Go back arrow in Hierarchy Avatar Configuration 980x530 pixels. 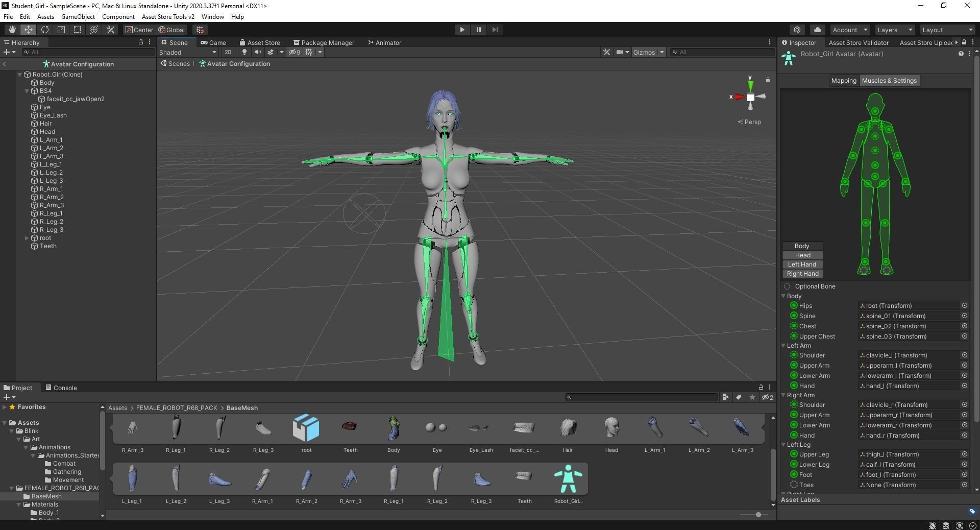[5, 64]
